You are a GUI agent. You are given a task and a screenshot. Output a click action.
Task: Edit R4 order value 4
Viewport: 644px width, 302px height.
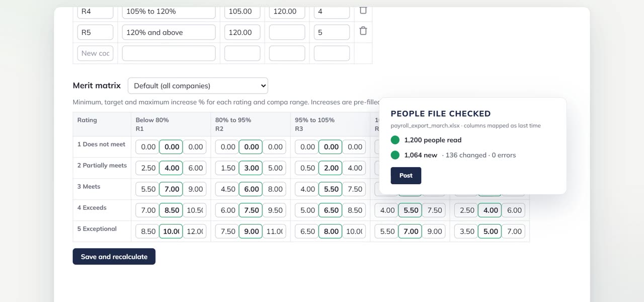click(332, 11)
